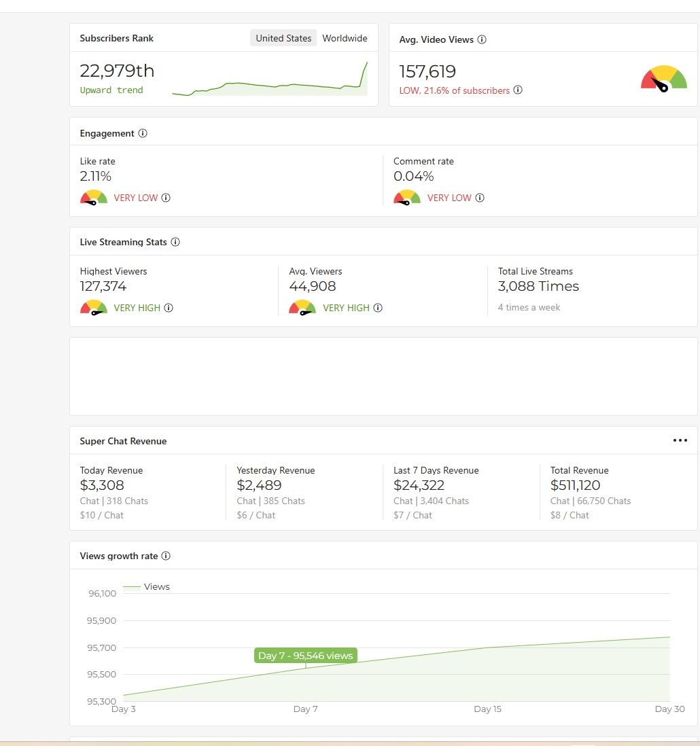Click the $10 / Chat text

(101, 515)
